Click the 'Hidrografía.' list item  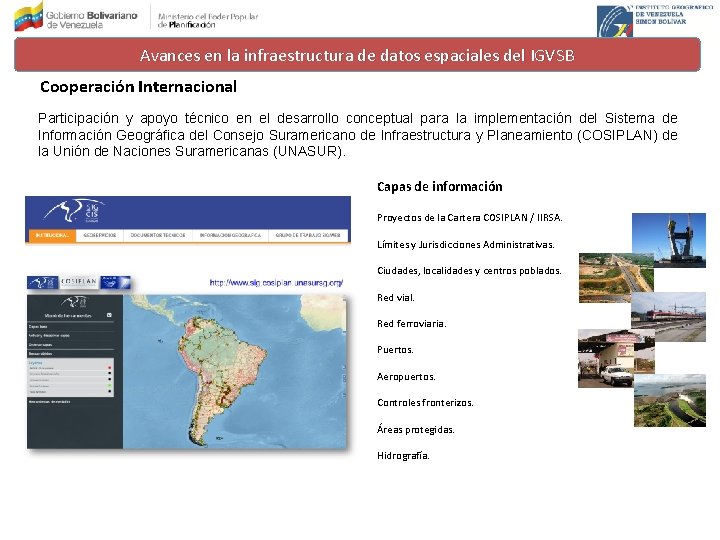click(403, 456)
